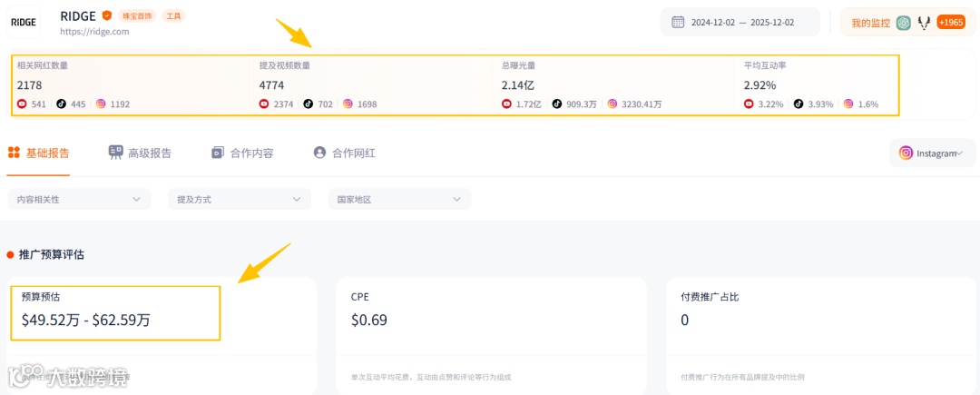Click the calendar icon in the date range
The width and height of the screenshot is (980, 395).
[678, 23]
